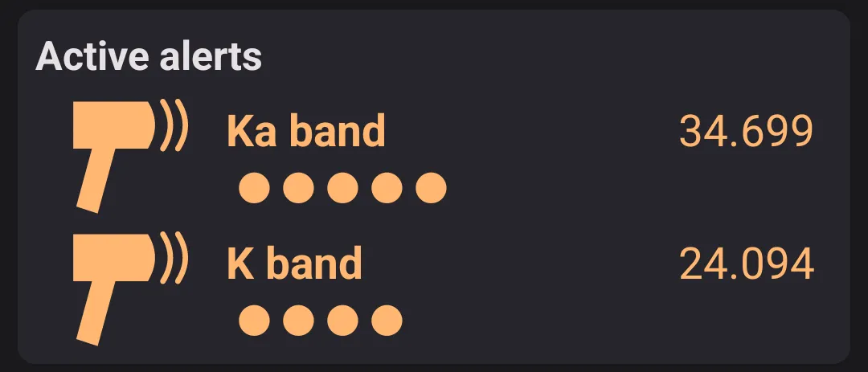868x372 pixels.
Task: Click the third K band signal strength dot
Action: (x=342, y=321)
